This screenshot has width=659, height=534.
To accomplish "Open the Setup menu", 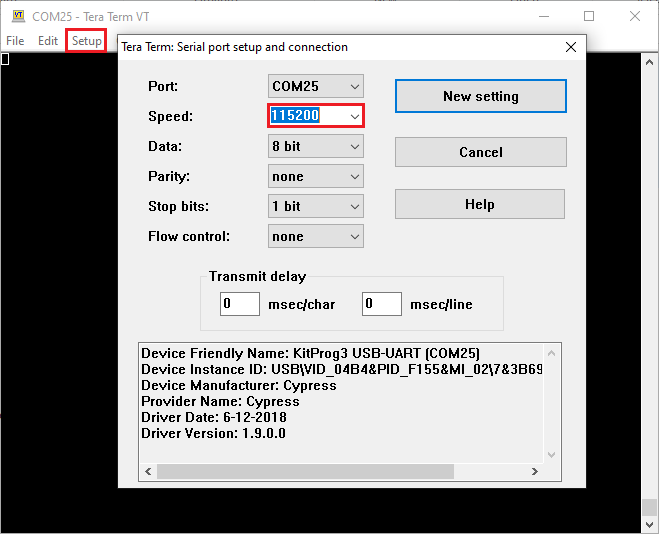I will (x=87, y=41).
